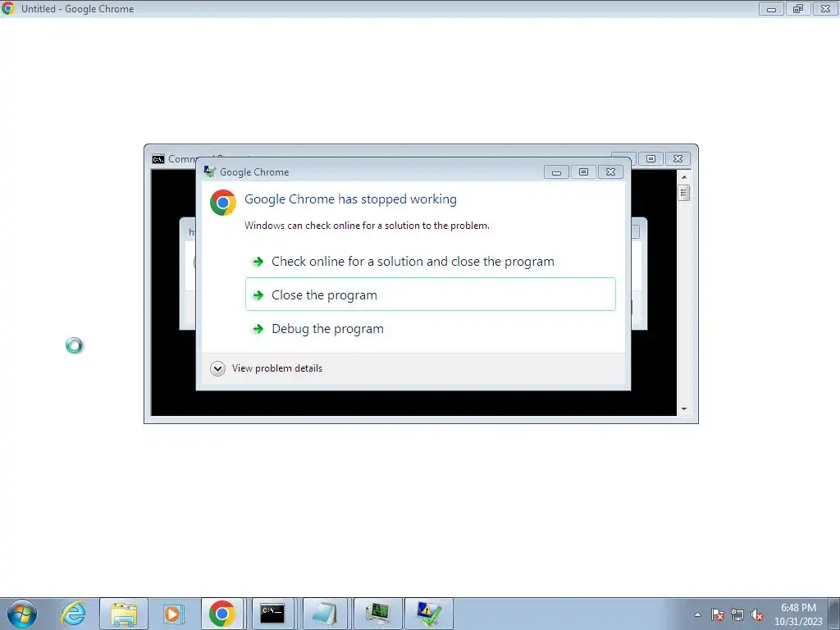Click the Command Prompt scrollbar thumb
This screenshot has width=840, height=630.
[x=684, y=192]
